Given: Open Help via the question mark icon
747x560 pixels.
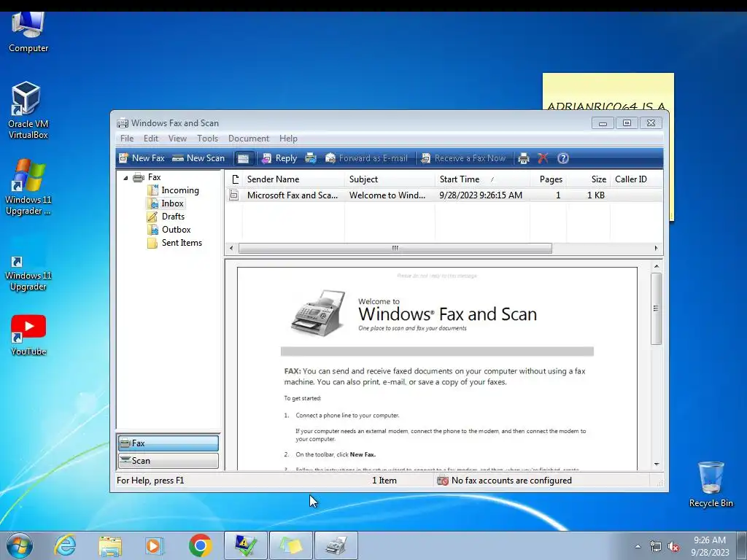Looking at the screenshot, I should 562,158.
